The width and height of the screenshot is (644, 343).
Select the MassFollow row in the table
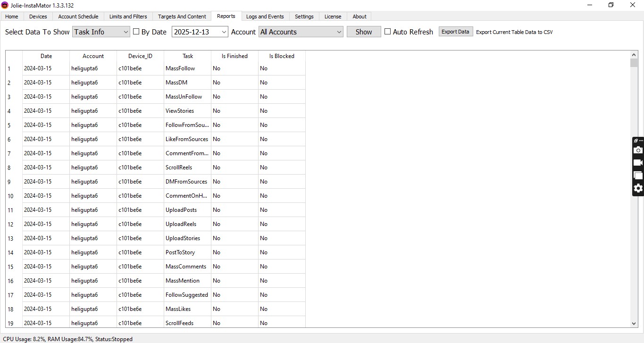point(180,68)
